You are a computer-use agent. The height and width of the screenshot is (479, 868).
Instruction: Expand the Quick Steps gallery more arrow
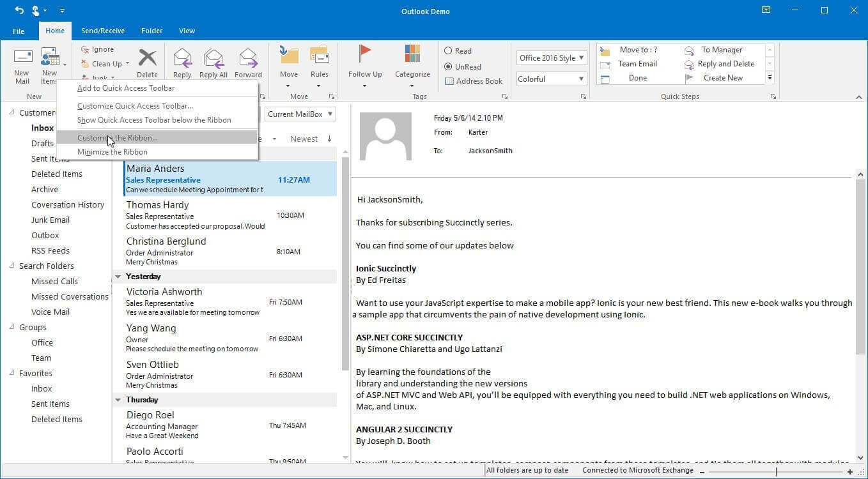(770, 78)
